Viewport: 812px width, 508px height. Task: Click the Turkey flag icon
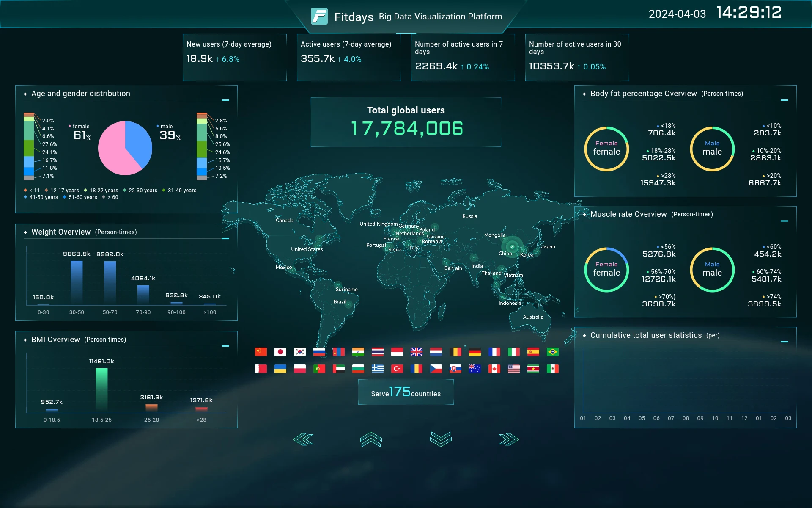click(x=397, y=369)
